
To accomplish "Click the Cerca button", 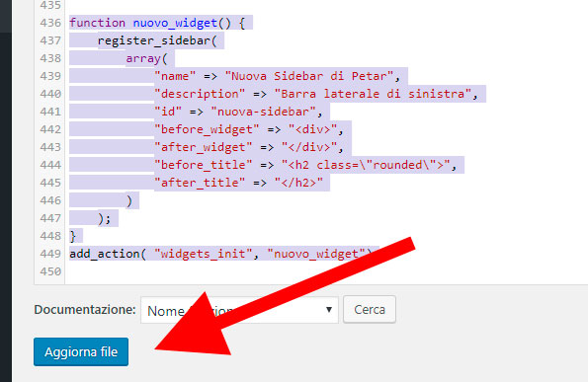I will click(x=370, y=309).
